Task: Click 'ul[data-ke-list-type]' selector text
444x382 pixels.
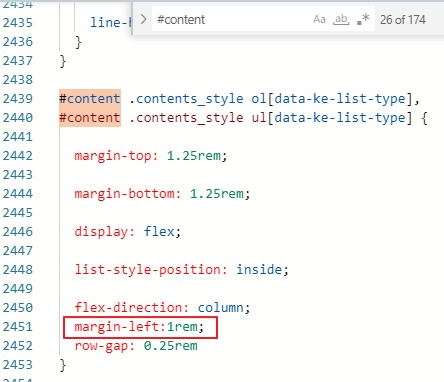Action: (332, 118)
